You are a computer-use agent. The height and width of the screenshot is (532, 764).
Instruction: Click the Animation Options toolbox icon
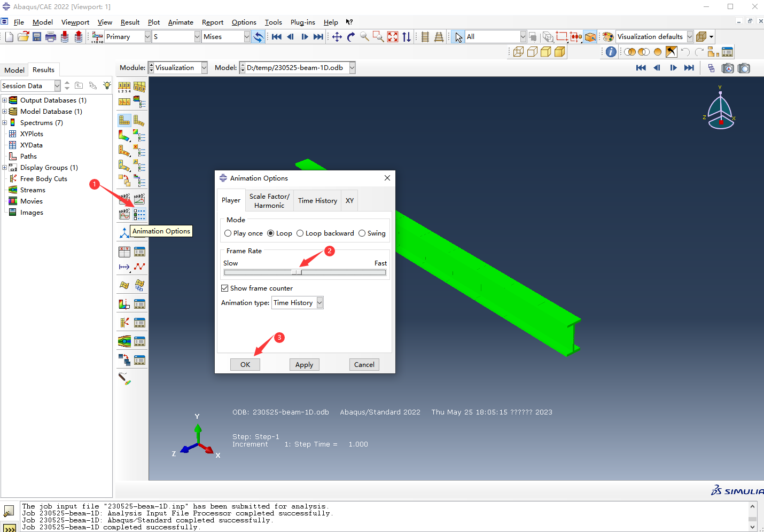click(139, 215)
